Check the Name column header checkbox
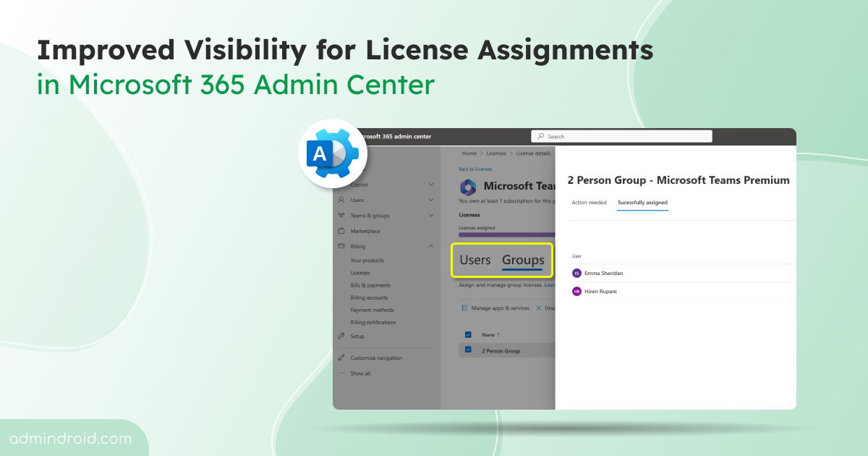Image resolution: width=868 pixels, height=456 pixels. [x=468, y=334]
